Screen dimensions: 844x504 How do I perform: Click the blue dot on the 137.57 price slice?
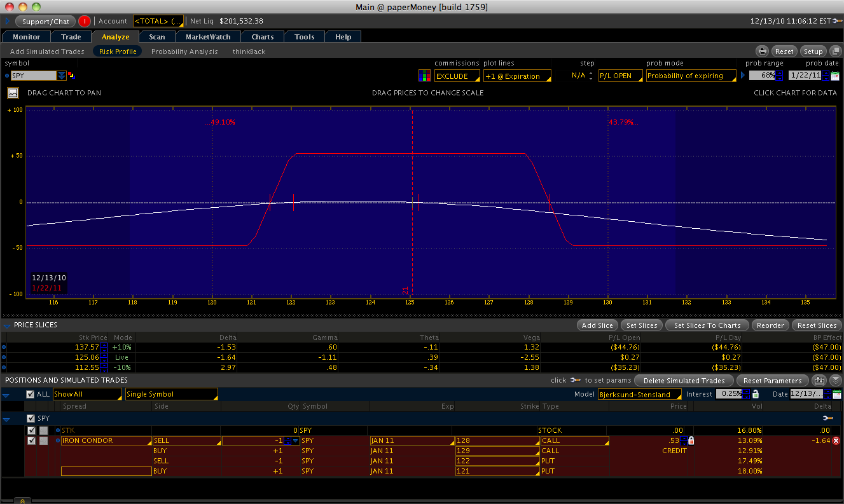pyautogui.click(x=4, y=347)
